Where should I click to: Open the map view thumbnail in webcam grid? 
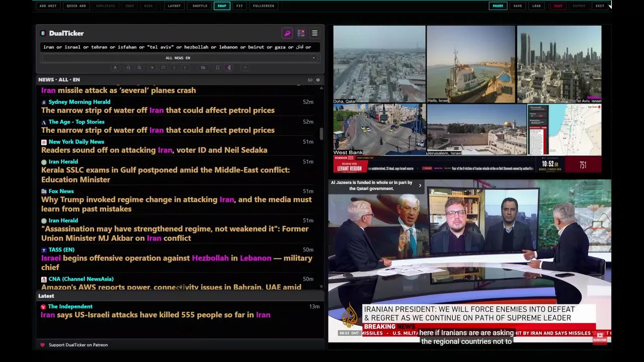click(565, 130)
